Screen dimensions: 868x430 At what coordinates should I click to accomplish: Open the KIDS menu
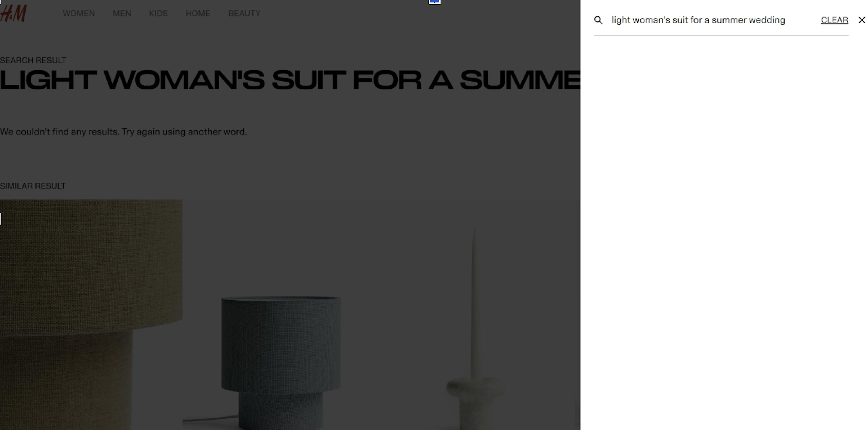tap(158, 14)
